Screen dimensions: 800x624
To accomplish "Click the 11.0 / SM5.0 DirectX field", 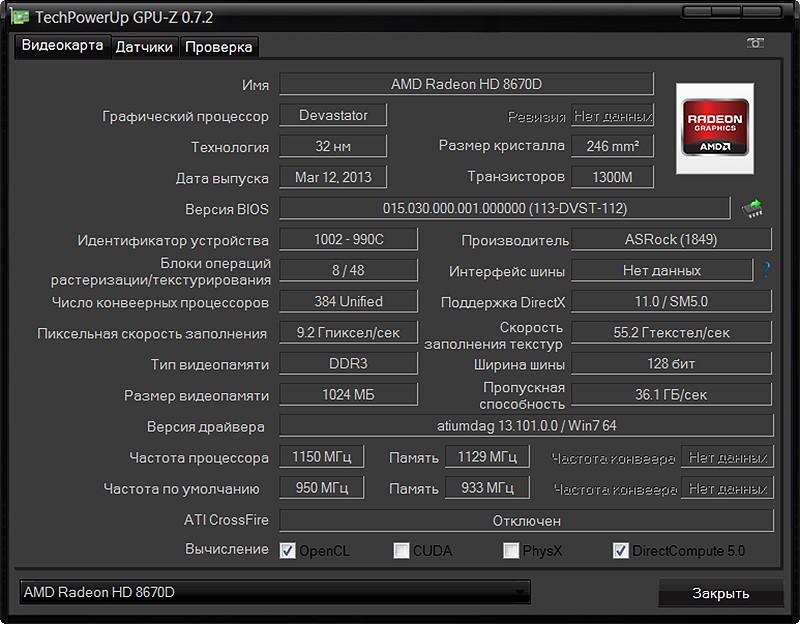I will (671, 302).
